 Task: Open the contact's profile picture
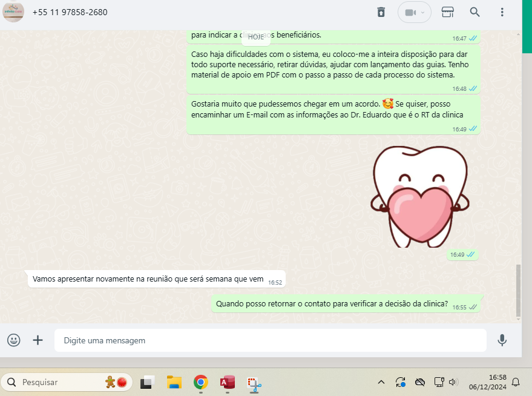[13, 12]
